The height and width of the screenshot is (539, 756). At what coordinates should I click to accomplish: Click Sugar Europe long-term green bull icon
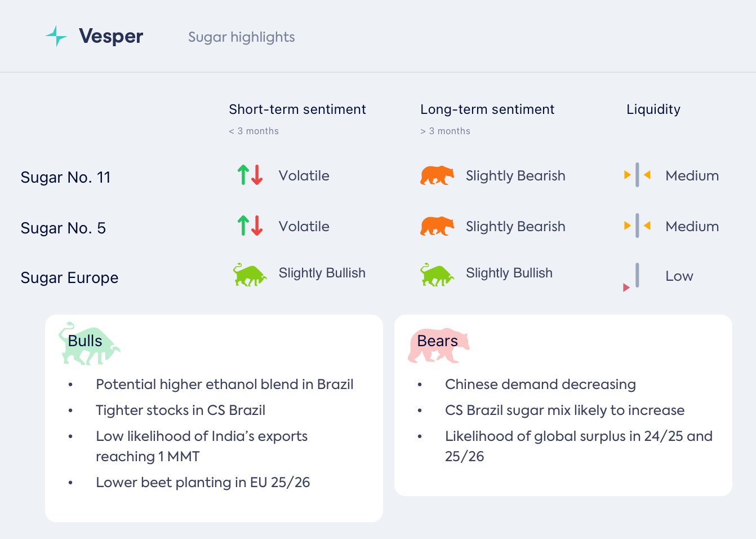437,275
